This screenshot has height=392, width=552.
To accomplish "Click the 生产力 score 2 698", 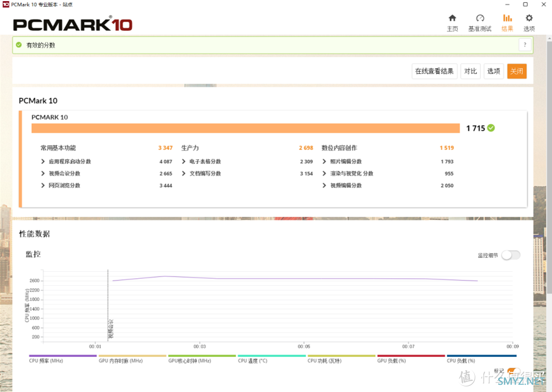I will [306, 148].
